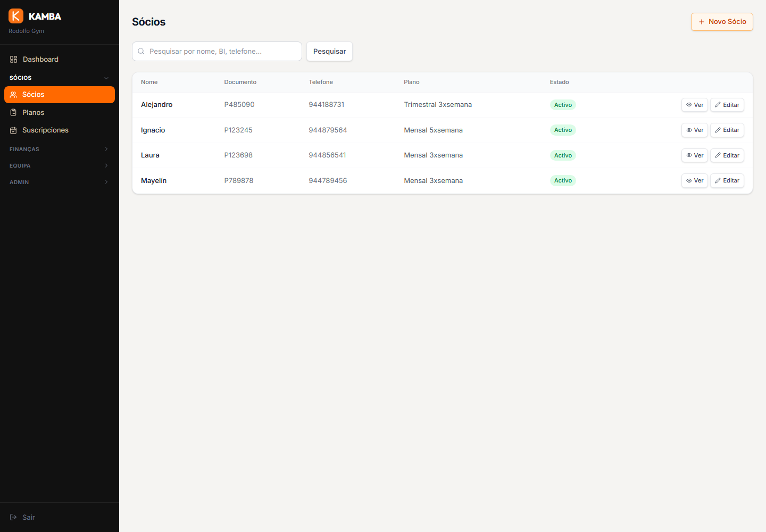Click the Nome column header
Image resolution: width=766 pixels, height=532 pixels.
coord(149,82)
